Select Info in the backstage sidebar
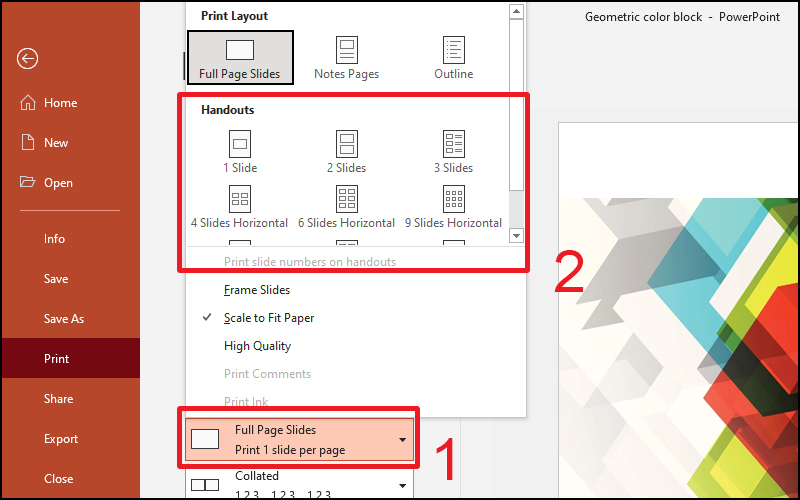 (x=70, y=239)
